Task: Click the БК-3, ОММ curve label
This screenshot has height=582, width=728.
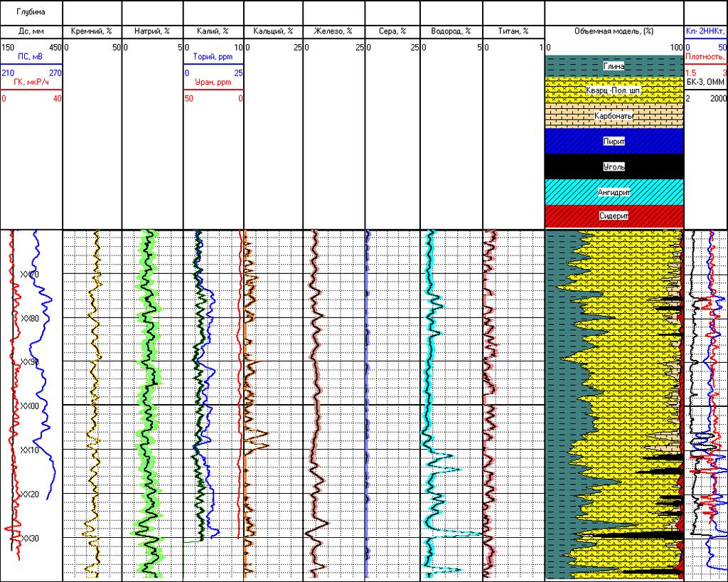Action: (x=705, y=83)
